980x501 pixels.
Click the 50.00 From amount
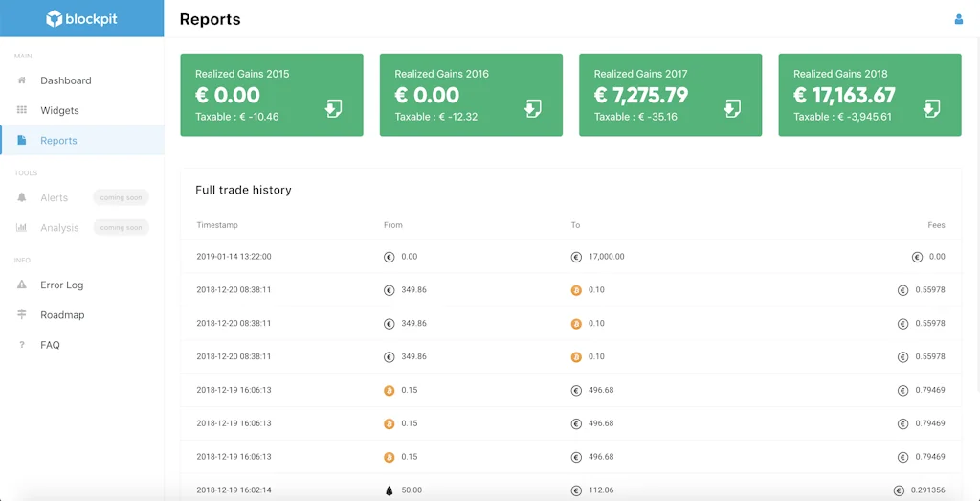[412, 490]
